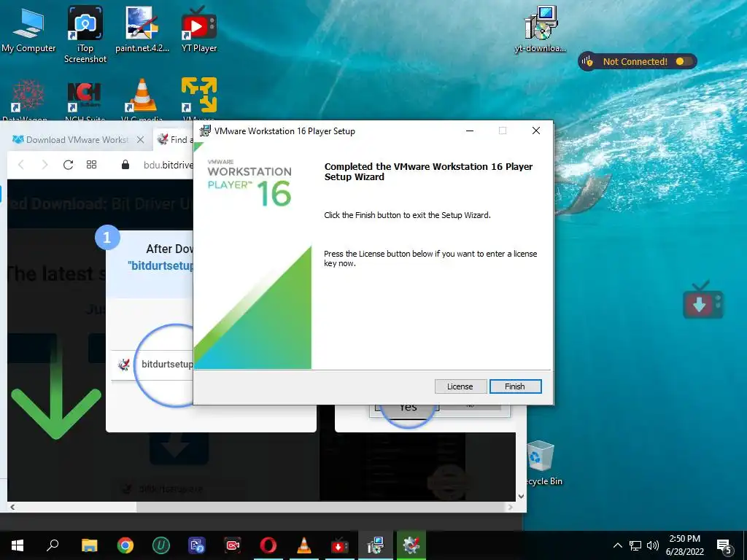The width and height of the screenshot is (747, 560).
Task: Open iTop Screenshot desktop icon
Action: pos(85,34)
